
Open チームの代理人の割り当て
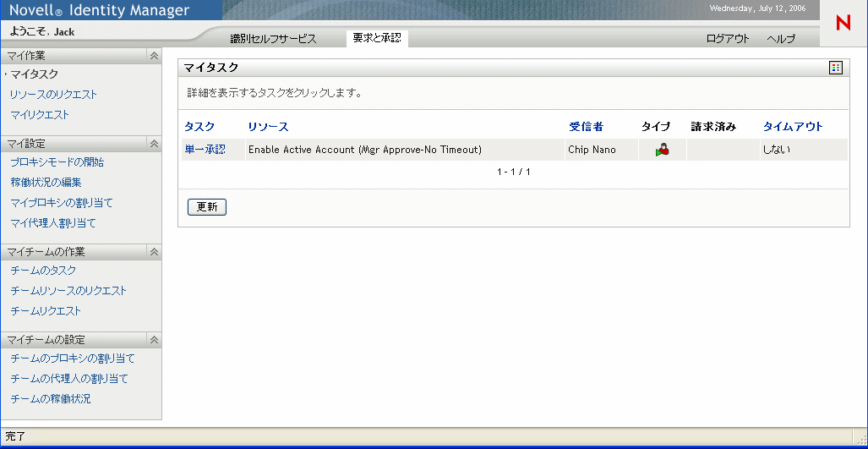click(x=69, y=379)
